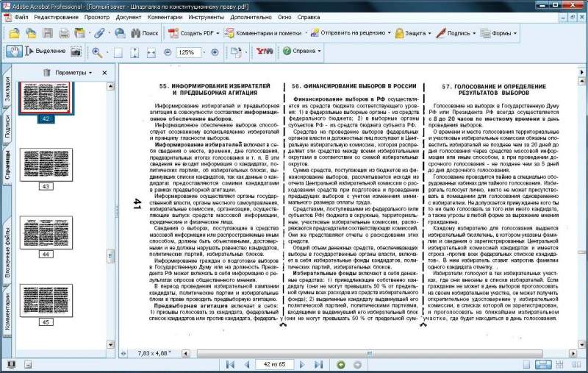Open search with the binoculars icon
Image resolution: width=588 pixels, height=373 pixels.
pyautogui.click(x=144, y=33)
